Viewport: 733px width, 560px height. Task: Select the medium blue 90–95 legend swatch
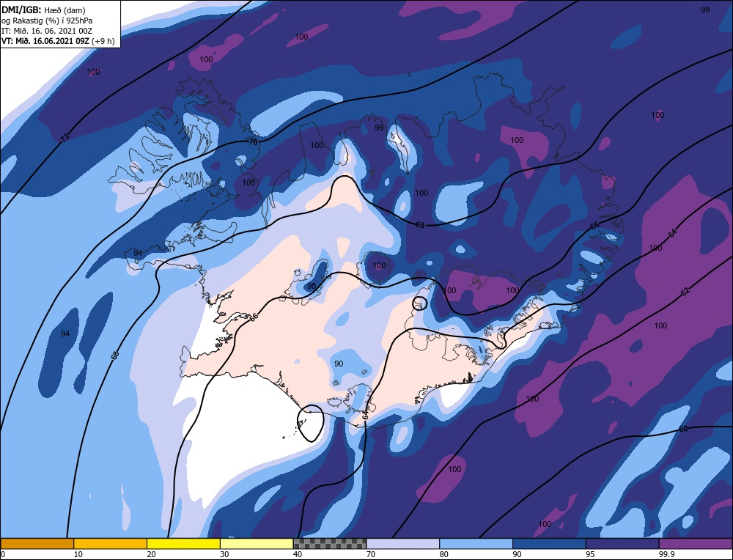(549, 543)
